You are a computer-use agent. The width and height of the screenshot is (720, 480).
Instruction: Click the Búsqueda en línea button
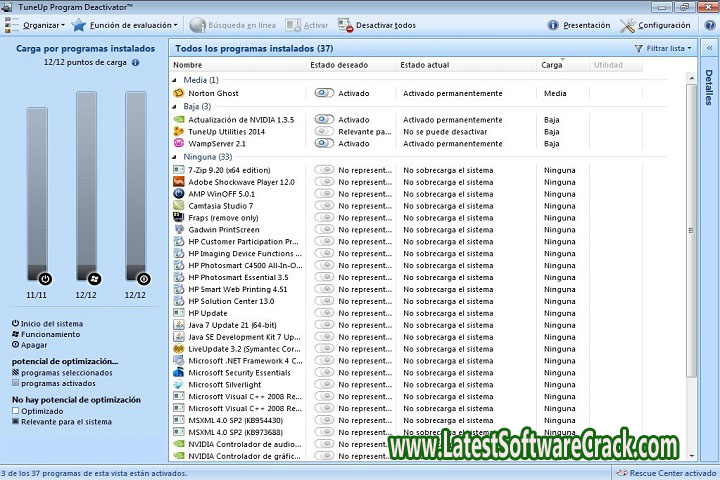pos(233,25)
